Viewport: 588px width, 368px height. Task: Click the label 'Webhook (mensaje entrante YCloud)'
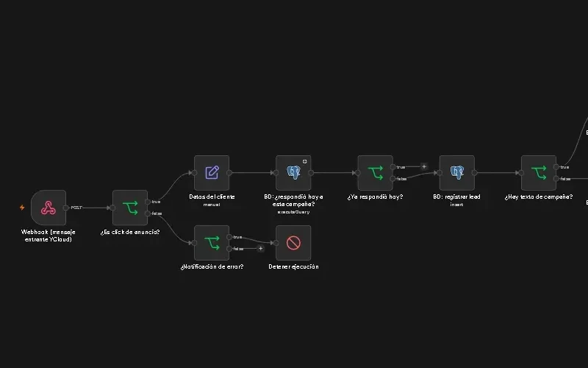click(x=49, y=236)
